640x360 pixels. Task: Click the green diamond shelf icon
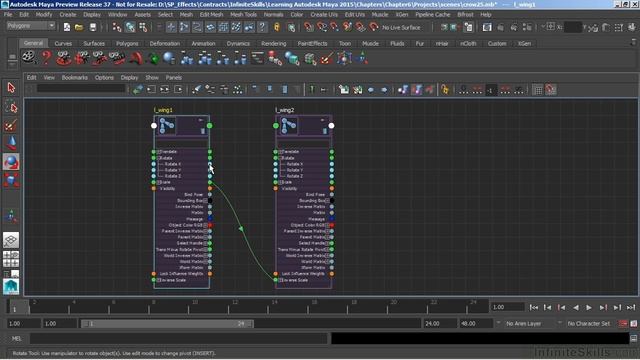(x=154, y=58)
